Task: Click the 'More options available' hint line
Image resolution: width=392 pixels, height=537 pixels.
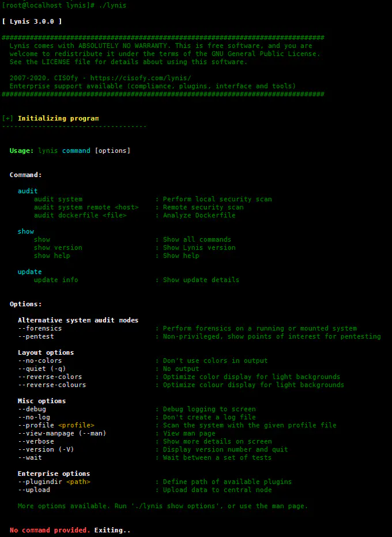Action: (x=163, y=506)
